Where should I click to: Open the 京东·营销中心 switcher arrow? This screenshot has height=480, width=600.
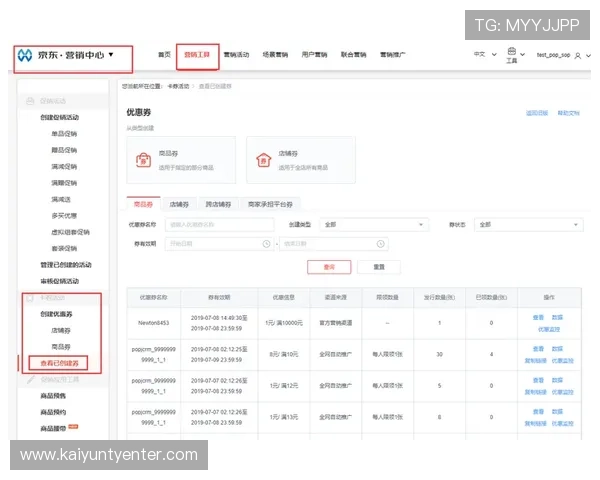pos(111,54)
